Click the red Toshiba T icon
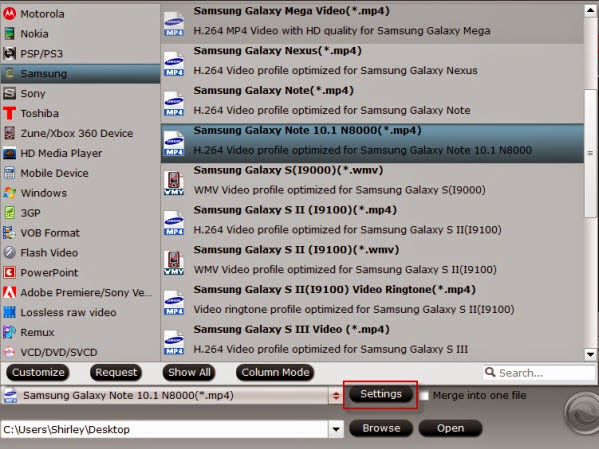599x449 pixels. [10, 113]
